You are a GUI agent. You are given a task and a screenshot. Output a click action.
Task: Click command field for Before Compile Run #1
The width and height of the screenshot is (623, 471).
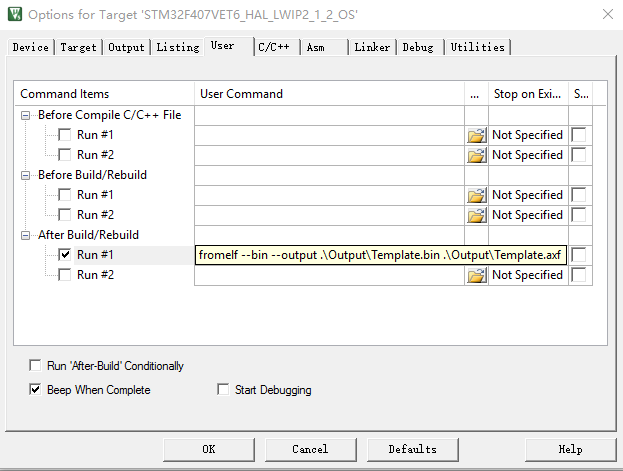(x=329, y=135)
